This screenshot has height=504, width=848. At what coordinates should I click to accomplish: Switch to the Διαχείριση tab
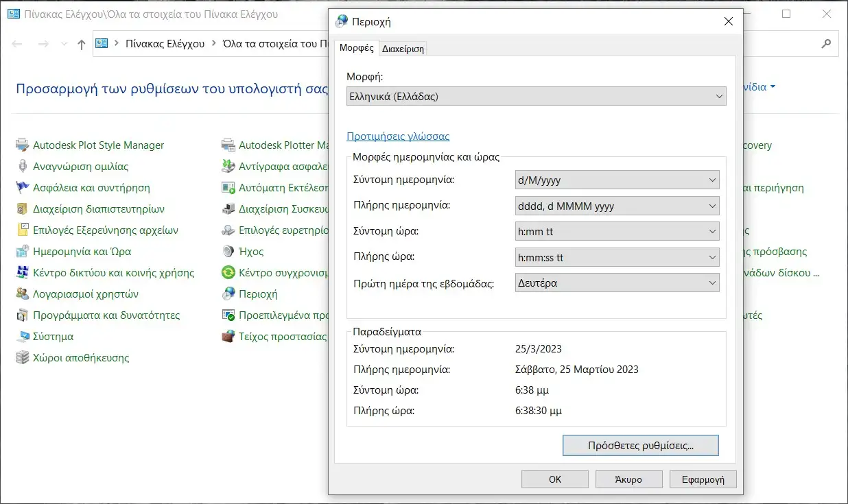403,49
